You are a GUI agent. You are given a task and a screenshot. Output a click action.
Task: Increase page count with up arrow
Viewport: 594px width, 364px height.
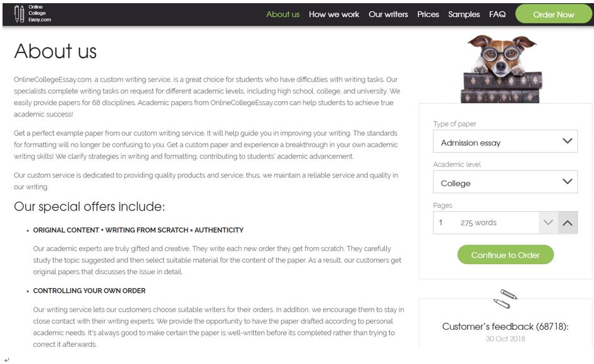pyautogui.click(x=568, y=222)
